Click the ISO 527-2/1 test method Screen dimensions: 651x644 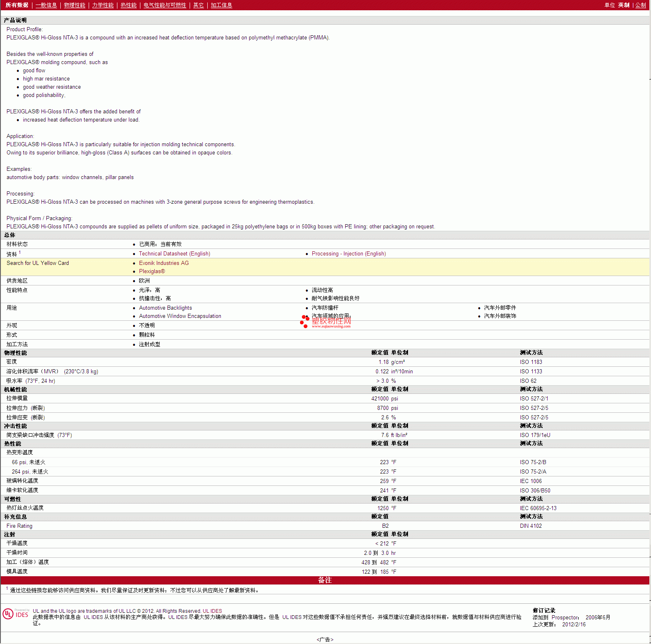click(534, 399)
